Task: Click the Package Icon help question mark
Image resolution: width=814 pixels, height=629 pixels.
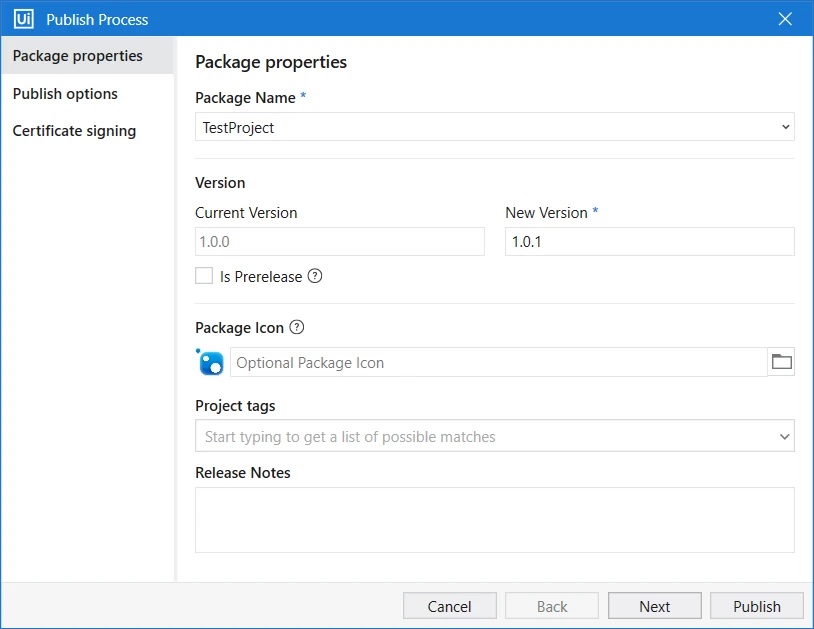Action: point(296,327)
